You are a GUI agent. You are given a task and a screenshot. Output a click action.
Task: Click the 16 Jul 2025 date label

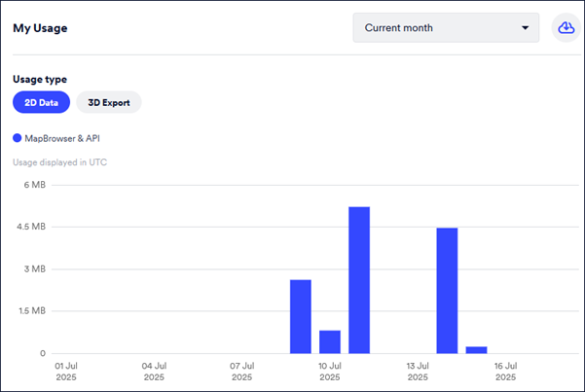(505, 372)
